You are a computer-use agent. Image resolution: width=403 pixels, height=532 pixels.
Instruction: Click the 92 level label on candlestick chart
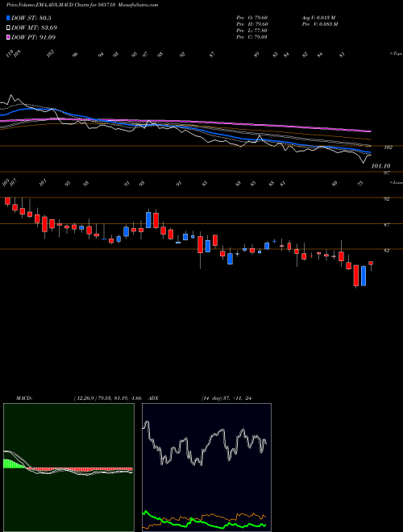[x=386, y=199]
